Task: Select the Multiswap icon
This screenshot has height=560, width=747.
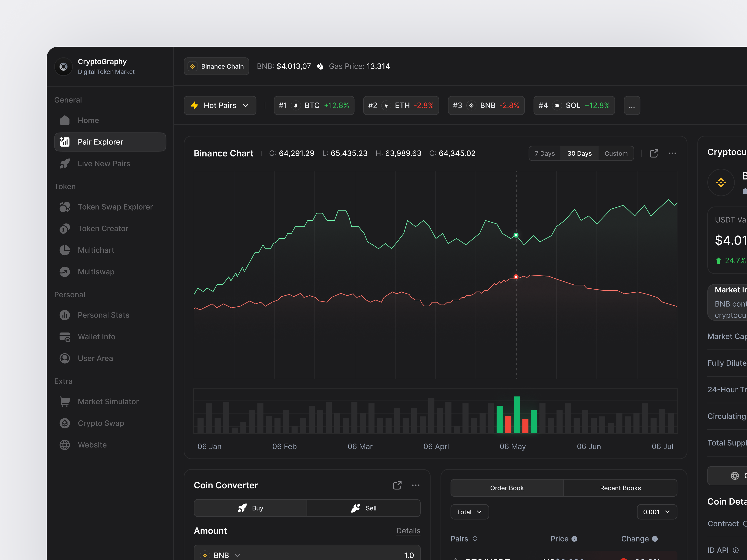Action: coord(64,272)
